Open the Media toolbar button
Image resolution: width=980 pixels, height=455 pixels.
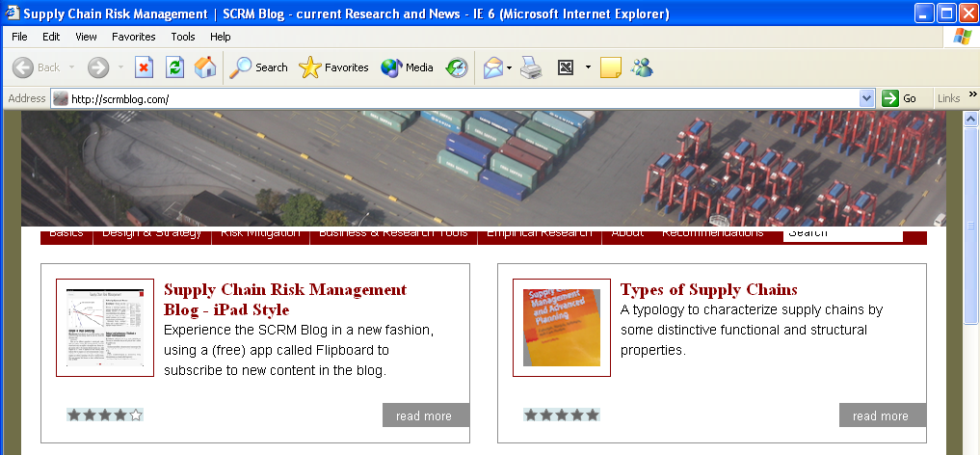(x=407, y=67)
